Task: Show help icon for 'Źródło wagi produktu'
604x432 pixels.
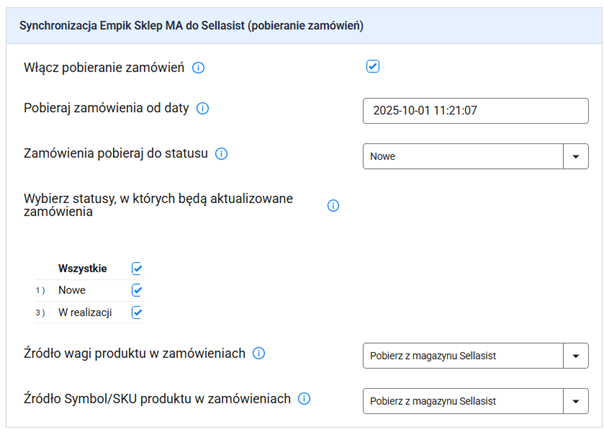Action: [x=258, y=353]
